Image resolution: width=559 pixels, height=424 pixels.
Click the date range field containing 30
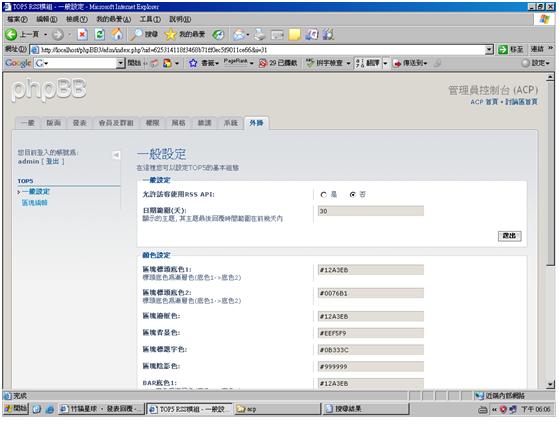coord(371,211)
